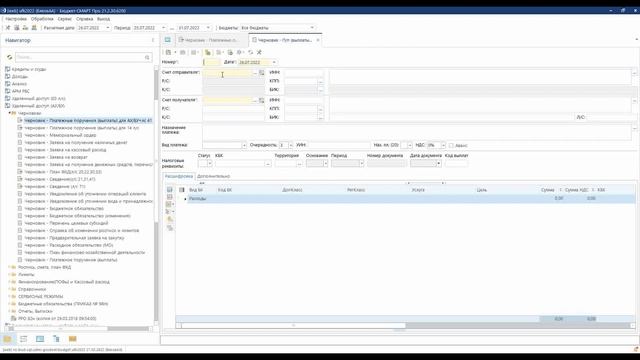This screenshot has width=640, height=360.
Task: Click the column chooser icon in grid header
Action: pos(182,190)
